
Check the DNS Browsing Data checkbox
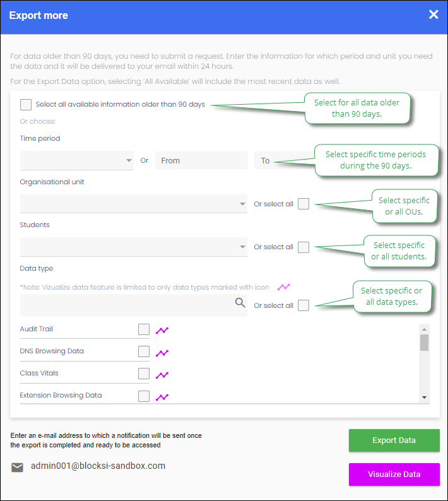[x=144, y=351]
